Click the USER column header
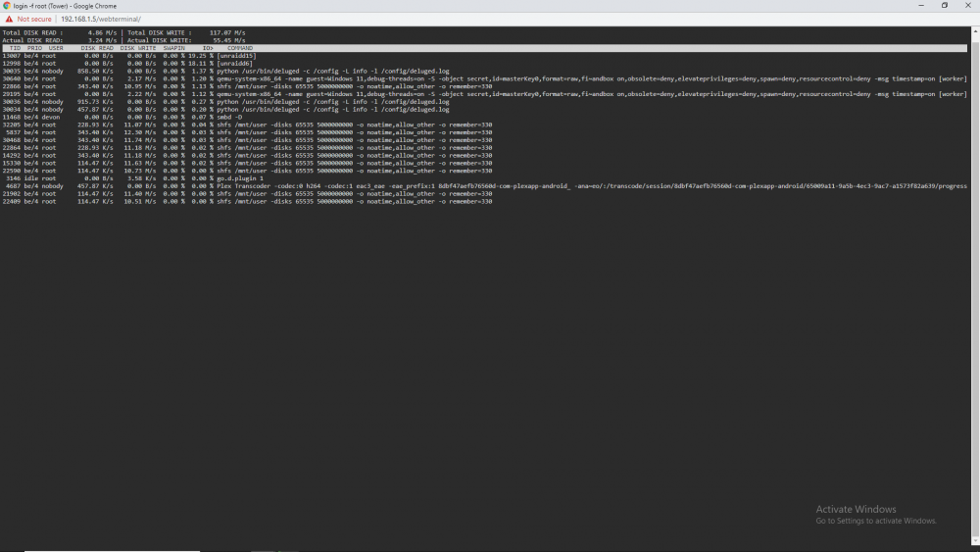Screen dimensions: 980x552 (56, 48)
